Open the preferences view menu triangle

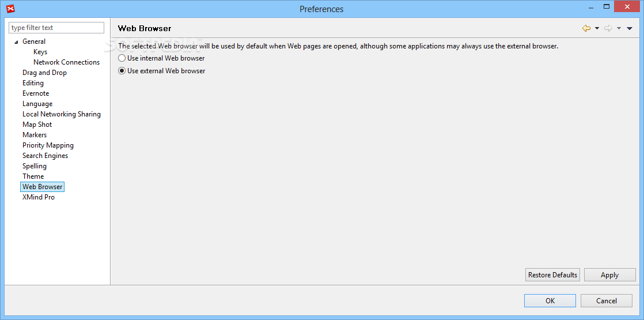click(x=629, y=28)
